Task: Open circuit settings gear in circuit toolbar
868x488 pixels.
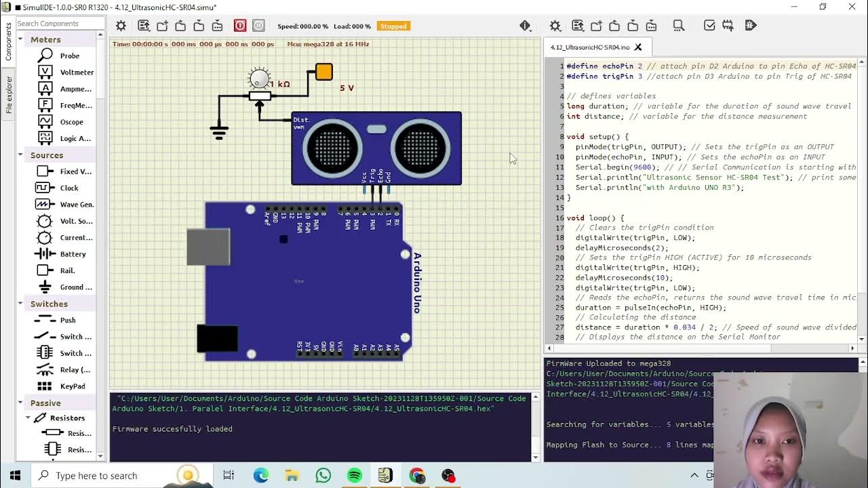Action: [x=121, y=26]
